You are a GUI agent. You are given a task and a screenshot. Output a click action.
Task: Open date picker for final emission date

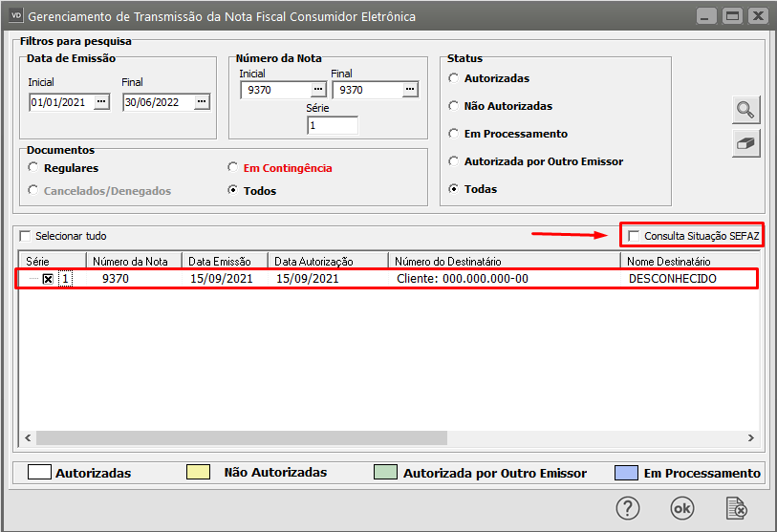tap(201, 102)
